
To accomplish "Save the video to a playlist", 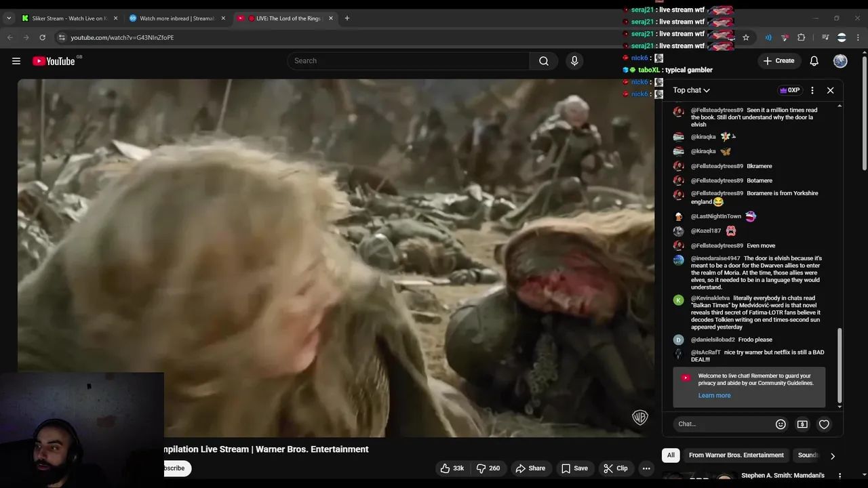I will coord(574,468).
